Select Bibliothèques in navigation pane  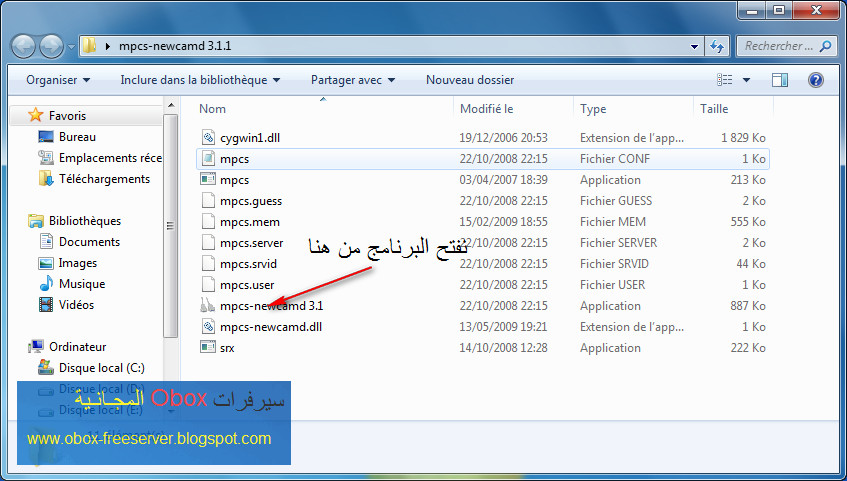pyautogui.click(x=85, y=221)
